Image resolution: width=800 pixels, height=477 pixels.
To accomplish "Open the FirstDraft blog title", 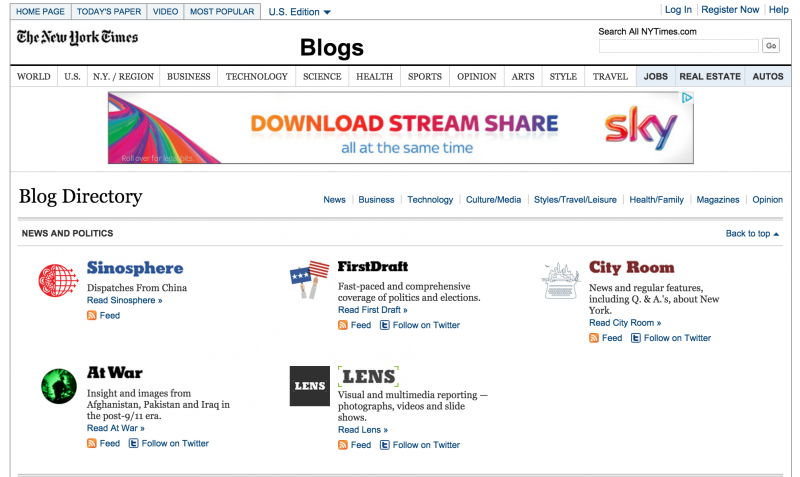I will [x=373, y=266].
